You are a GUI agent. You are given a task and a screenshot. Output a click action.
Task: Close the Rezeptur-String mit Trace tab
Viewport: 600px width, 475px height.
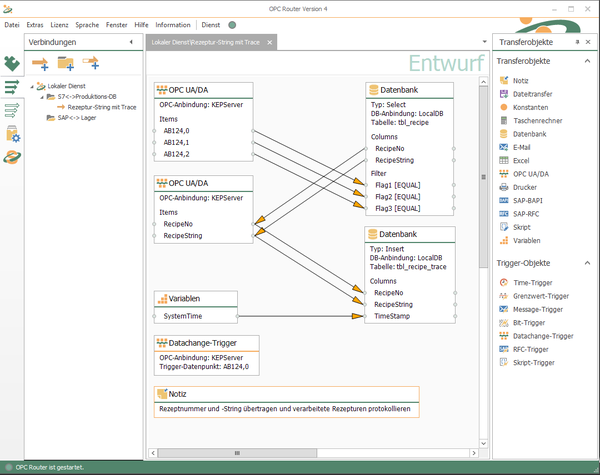point(270,42)
